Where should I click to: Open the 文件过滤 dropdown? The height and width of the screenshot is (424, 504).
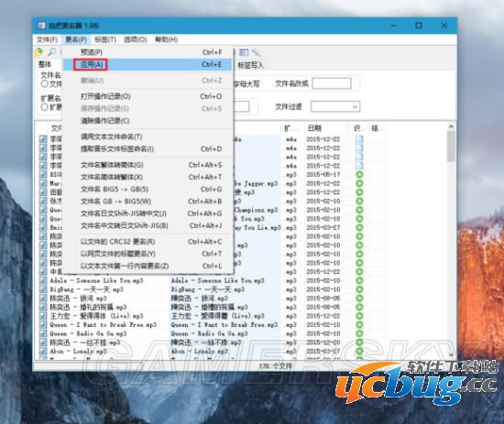tap(335, 106)
